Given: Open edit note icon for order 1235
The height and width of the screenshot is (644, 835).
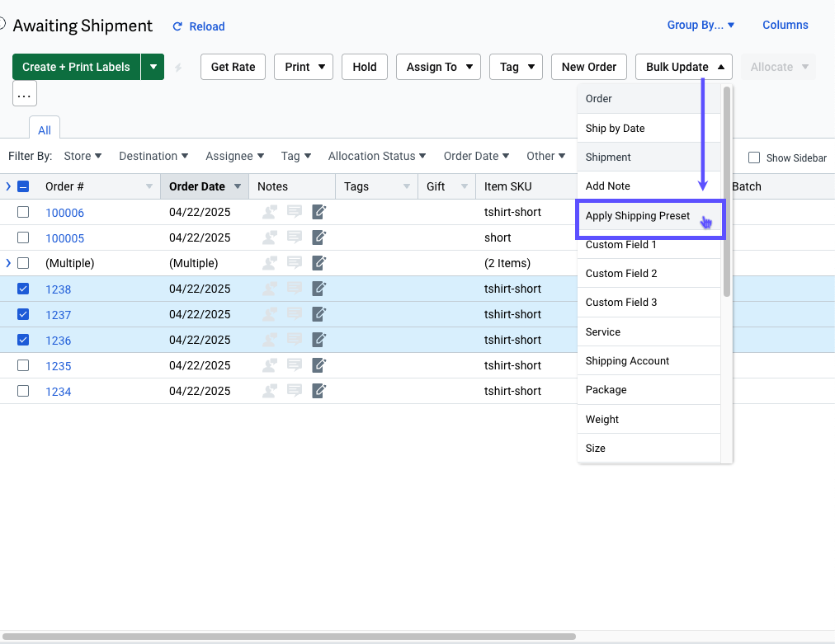Looking at the screenshot, I should click(x=319, y=365).
